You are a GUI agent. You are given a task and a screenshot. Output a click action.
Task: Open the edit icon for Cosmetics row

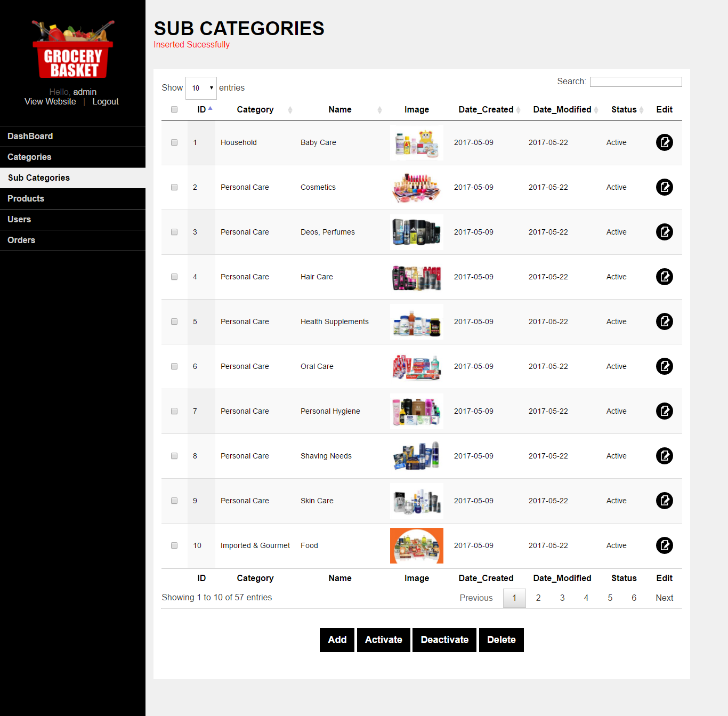[664, 187]
